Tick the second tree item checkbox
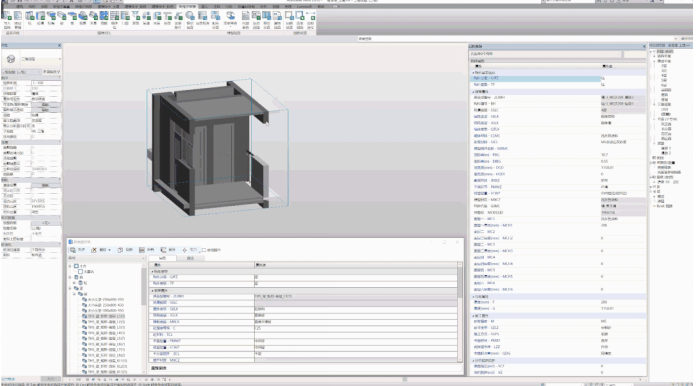Viewport: 697px width, 386px height. click(80, 271)
